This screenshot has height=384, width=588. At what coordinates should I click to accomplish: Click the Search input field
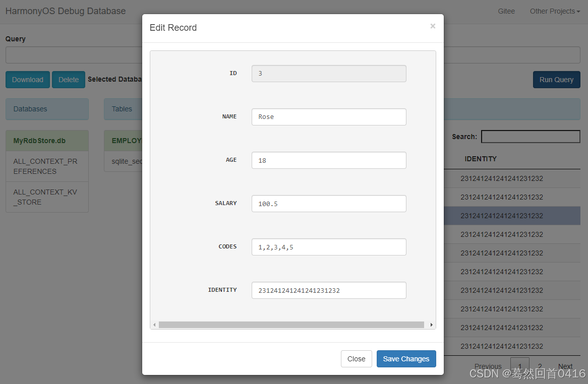click(x=531, y=137)
